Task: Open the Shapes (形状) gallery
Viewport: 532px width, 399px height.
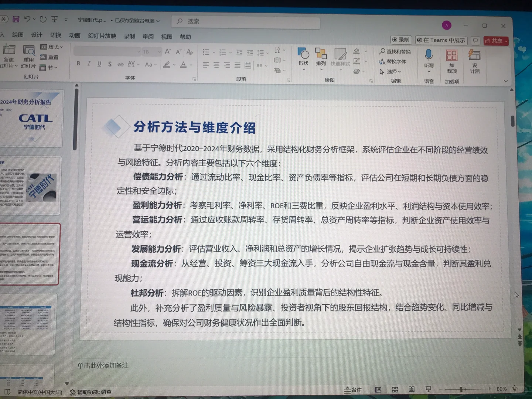Action: pos(303,58)
